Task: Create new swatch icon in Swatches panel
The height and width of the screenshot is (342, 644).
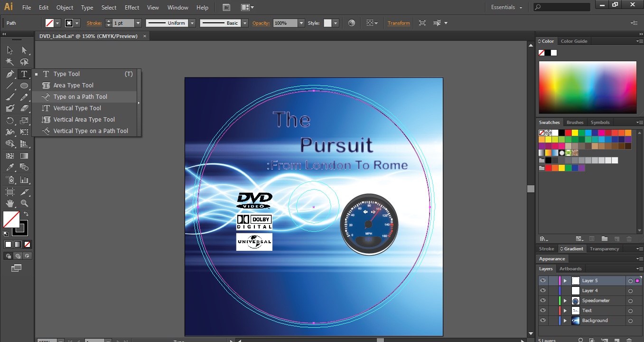Action: pyautogui.click(x=617, y=238)
